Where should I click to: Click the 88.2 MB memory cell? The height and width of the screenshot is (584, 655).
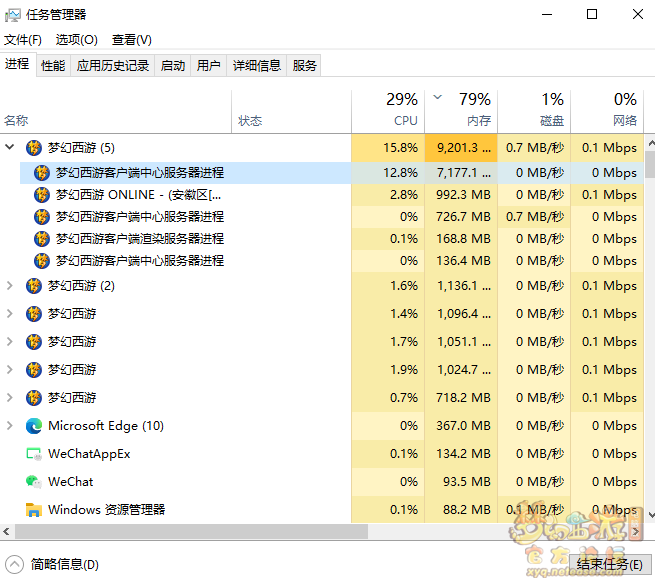pos(461,510)
